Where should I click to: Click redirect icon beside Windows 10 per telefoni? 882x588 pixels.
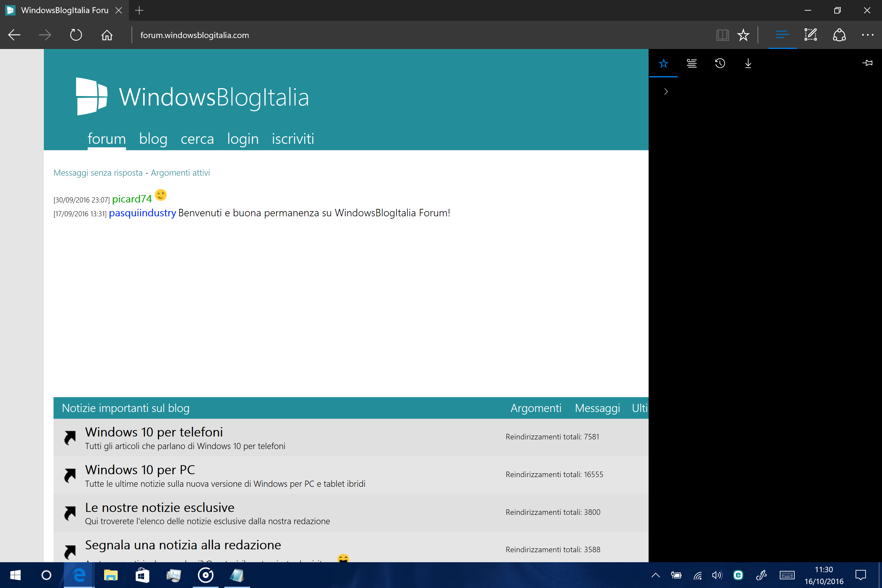tap(70, 438)
